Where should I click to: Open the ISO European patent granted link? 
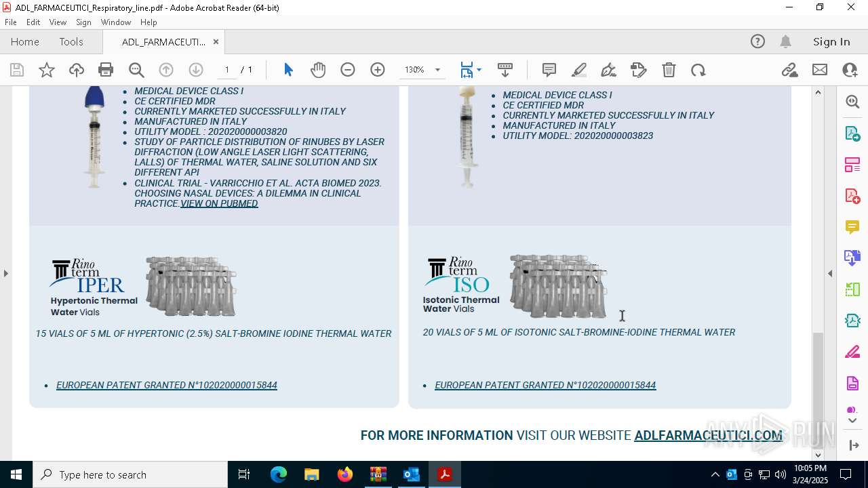[545, 385]
